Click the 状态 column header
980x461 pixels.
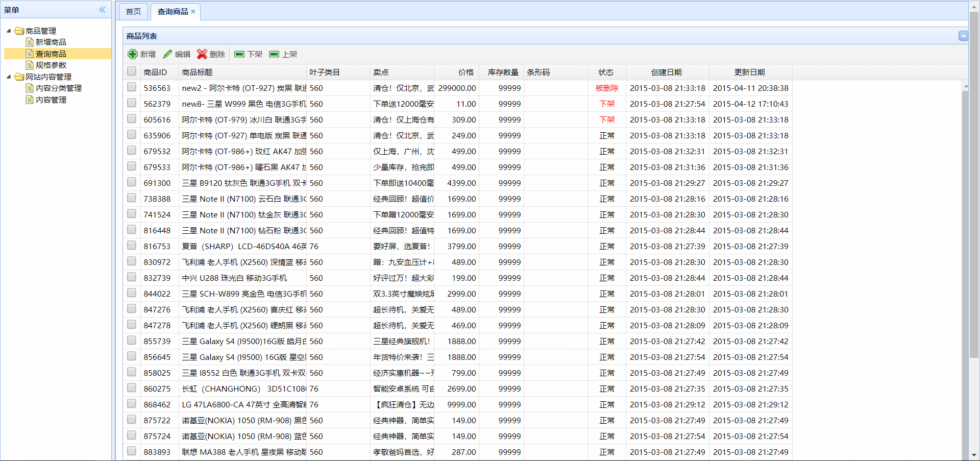(606, 72)
